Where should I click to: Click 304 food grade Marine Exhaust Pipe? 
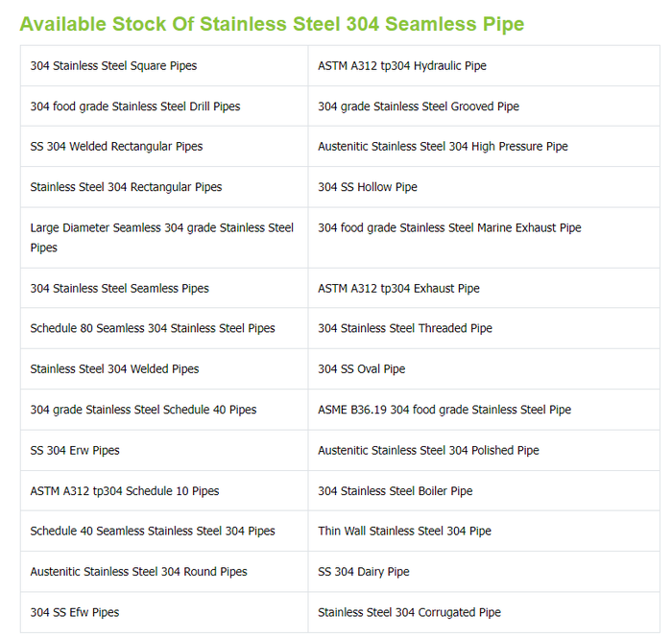(449, 228)
